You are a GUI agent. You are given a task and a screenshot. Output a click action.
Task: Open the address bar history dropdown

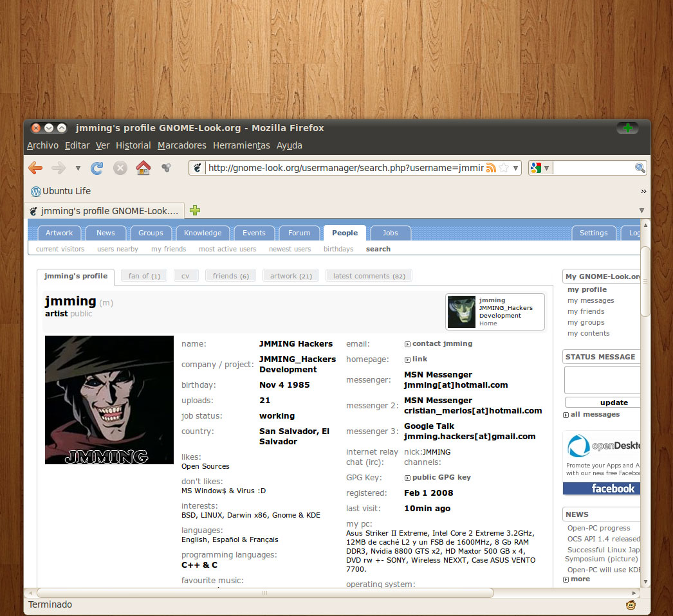click(515, 168)
